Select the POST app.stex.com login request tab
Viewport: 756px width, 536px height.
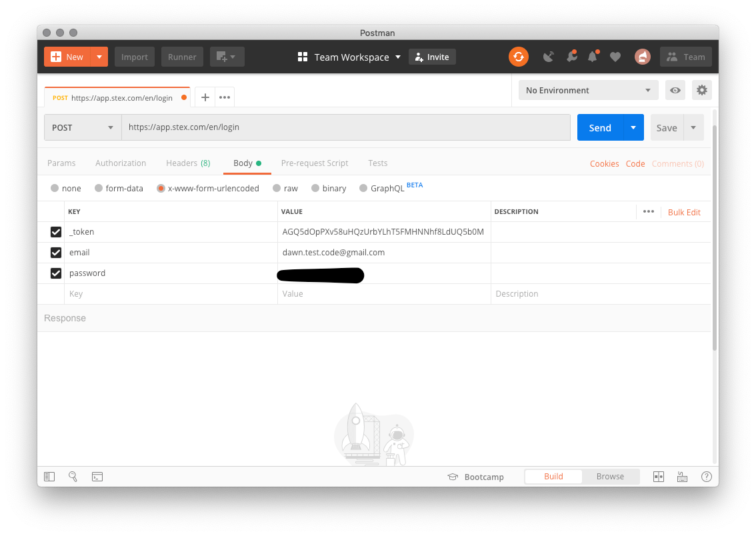pos(117,97)
